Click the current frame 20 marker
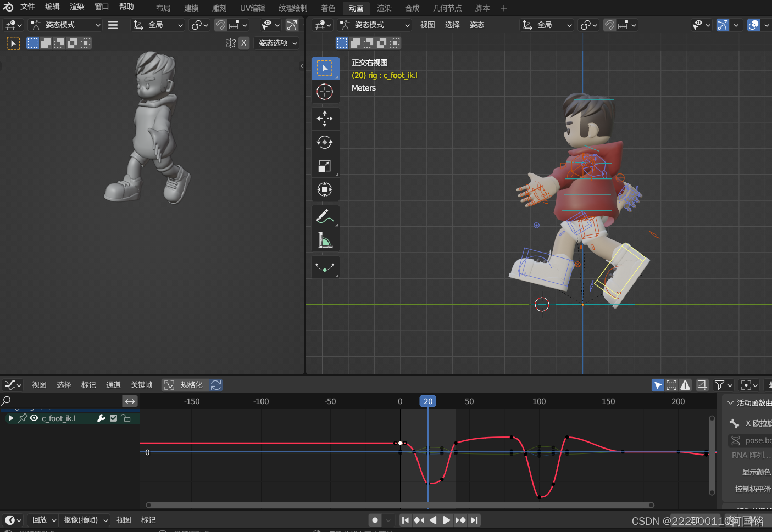Screen dimensions: 772x532 coord(428,401)
